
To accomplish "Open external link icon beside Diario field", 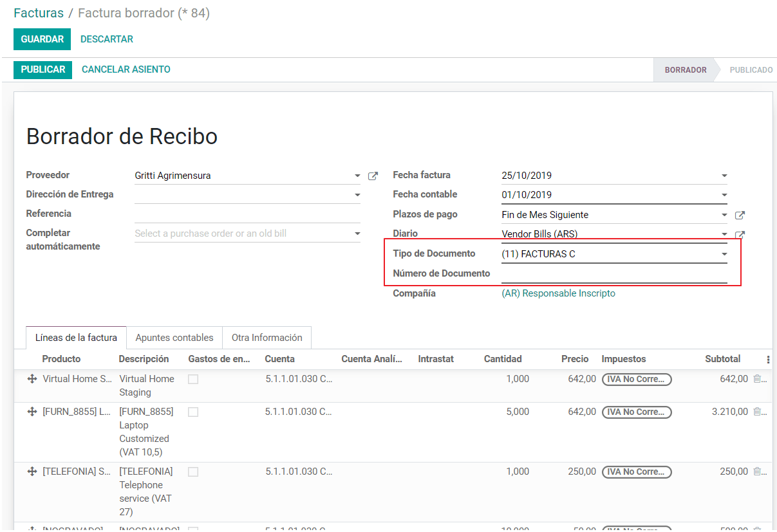I will (740, 235).
